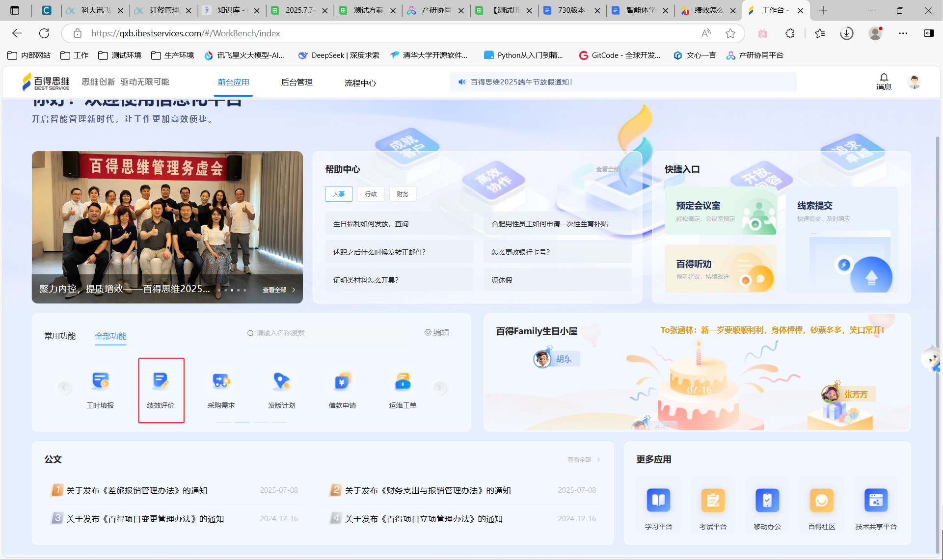Screen dimensions: 943x560
Task: Switch to 后台管理 tab
Action: [296, 82]
